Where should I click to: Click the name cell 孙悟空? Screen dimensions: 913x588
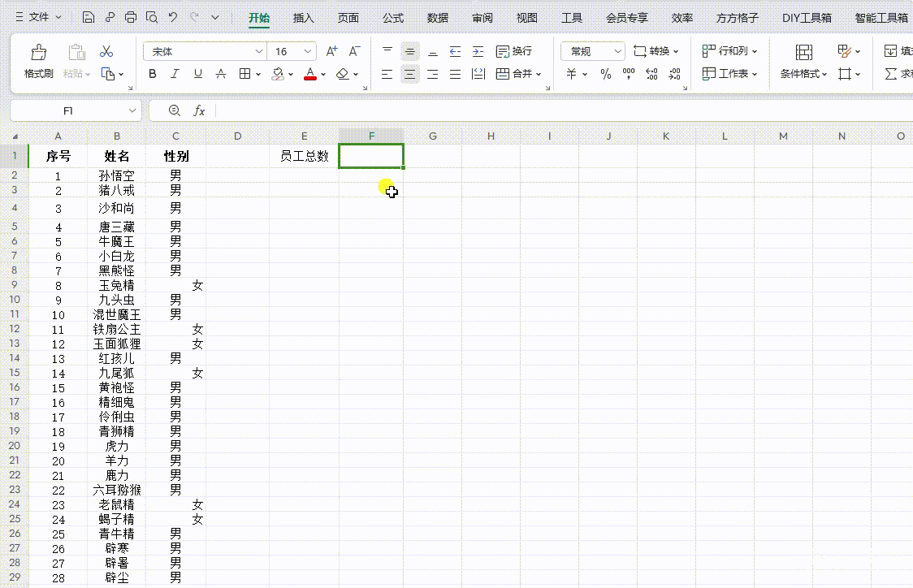pyautogui.click(x=116, y=175)
